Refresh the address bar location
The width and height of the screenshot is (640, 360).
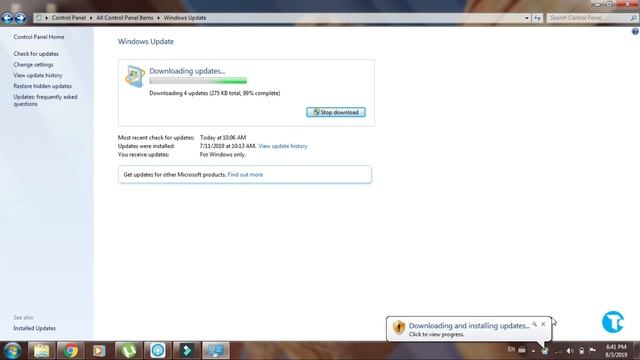(537, 18)
